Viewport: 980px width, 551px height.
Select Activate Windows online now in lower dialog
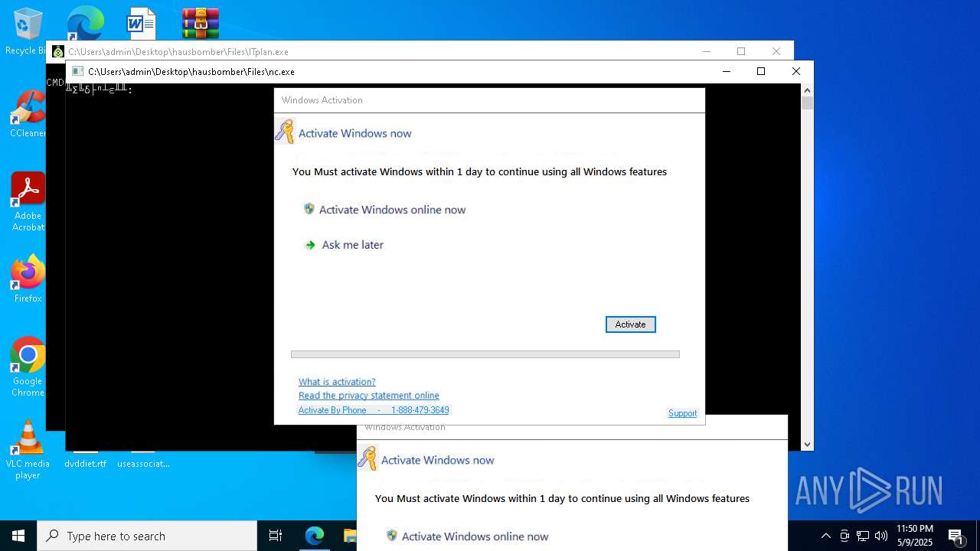coord(475,536)
